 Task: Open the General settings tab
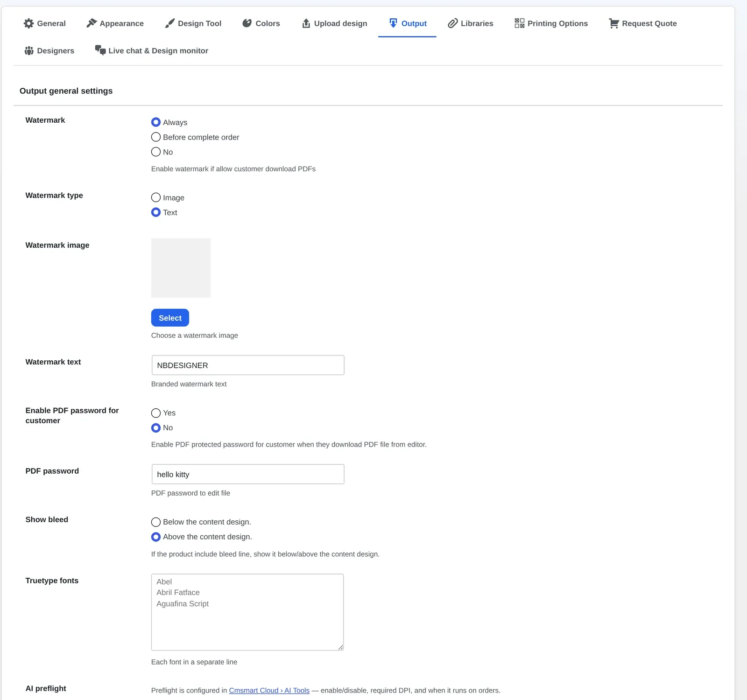coord(45,23)
